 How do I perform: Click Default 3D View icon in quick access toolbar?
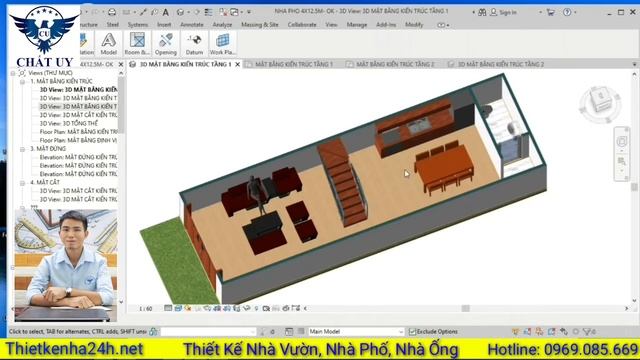[x=180, y=12]
